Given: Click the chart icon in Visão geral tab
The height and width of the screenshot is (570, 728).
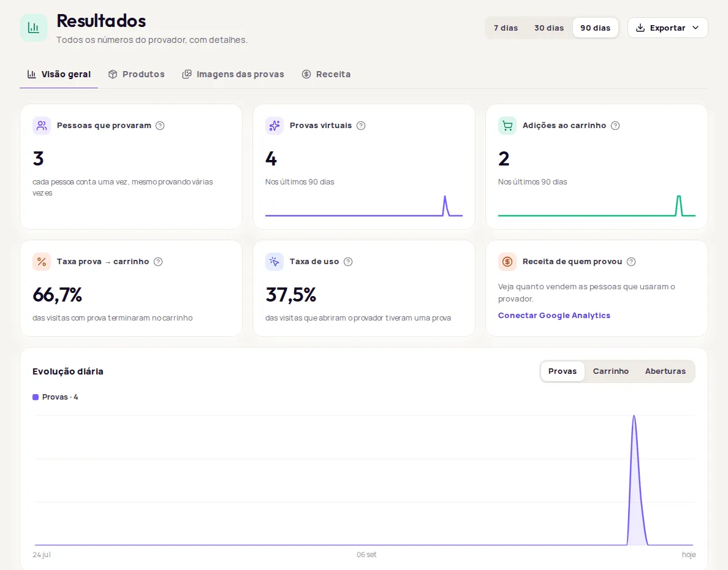Looking at the screenshot, I should tap(32, 74).
